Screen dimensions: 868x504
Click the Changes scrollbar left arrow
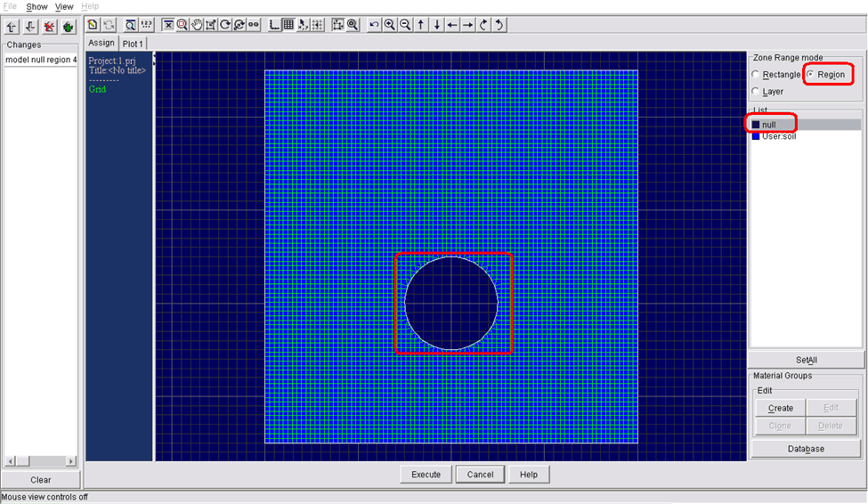(10, 460)
